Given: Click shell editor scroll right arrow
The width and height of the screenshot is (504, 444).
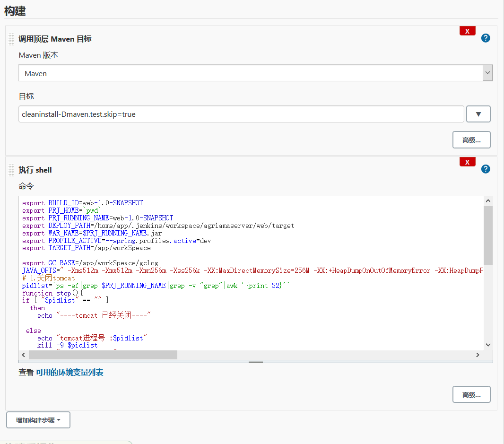Looking at the screenshot, I should click(478, 355).
